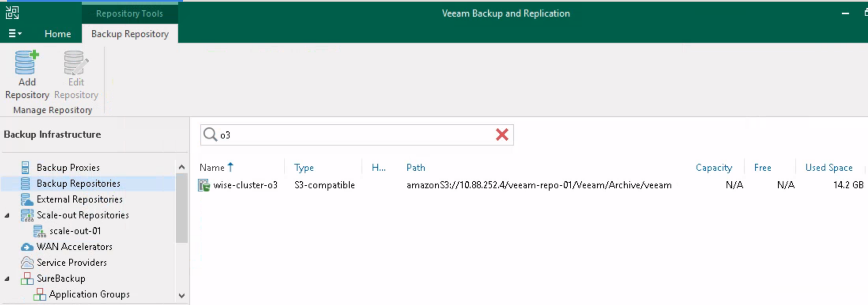Click the Service Providers icon
Viewport: 868px width, 305px height.
27,262
